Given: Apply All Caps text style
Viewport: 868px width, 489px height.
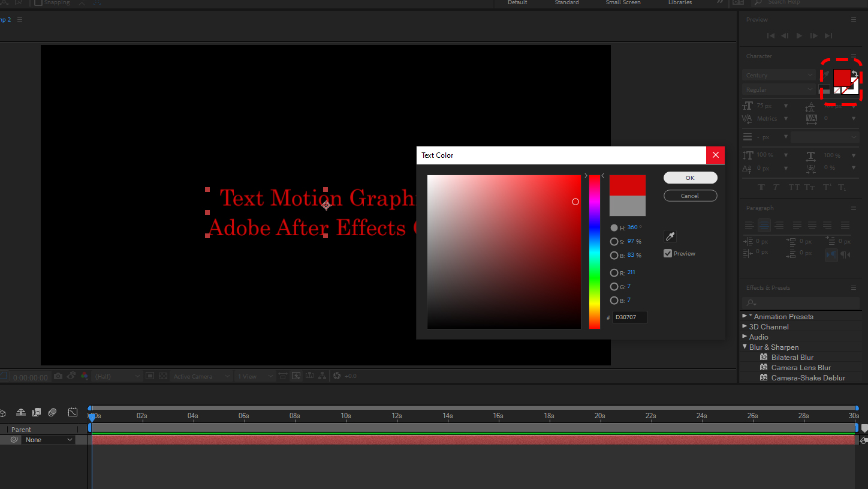Looking at the screenshot, I should 794,187.
